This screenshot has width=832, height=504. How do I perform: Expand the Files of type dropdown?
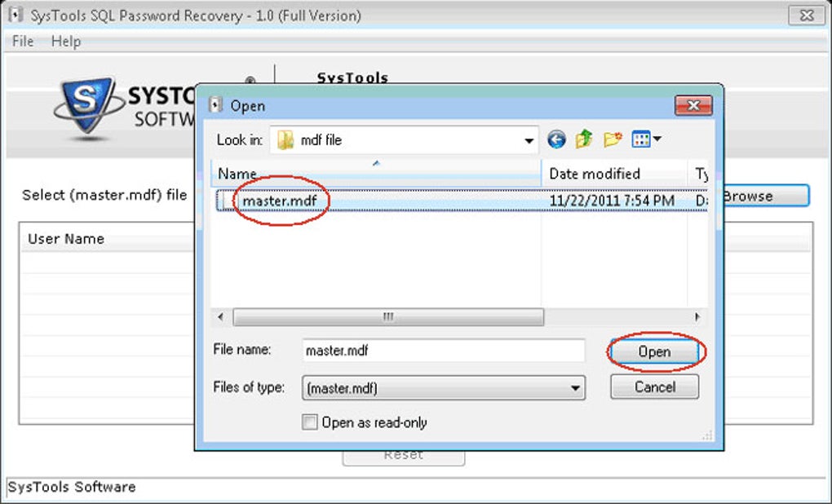pos(575,388)
